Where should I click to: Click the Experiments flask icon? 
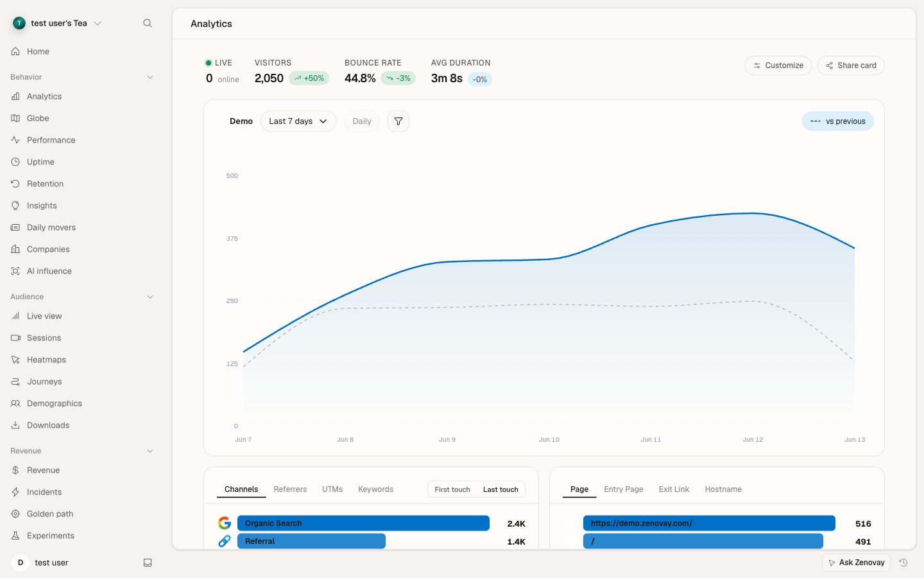tap(15, 536)
